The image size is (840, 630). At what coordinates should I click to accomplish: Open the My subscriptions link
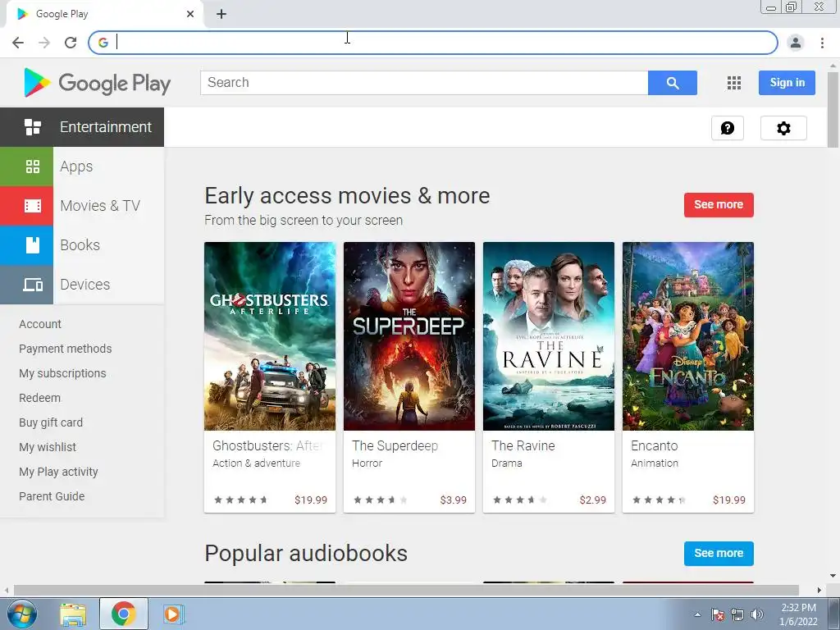coord(62,373)
